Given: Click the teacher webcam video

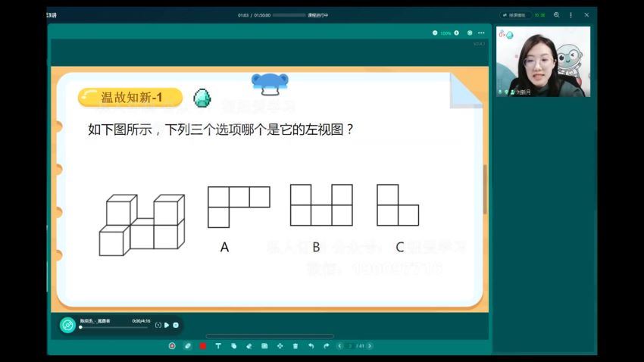Looking at the screenshot, I should click(543, 61).
